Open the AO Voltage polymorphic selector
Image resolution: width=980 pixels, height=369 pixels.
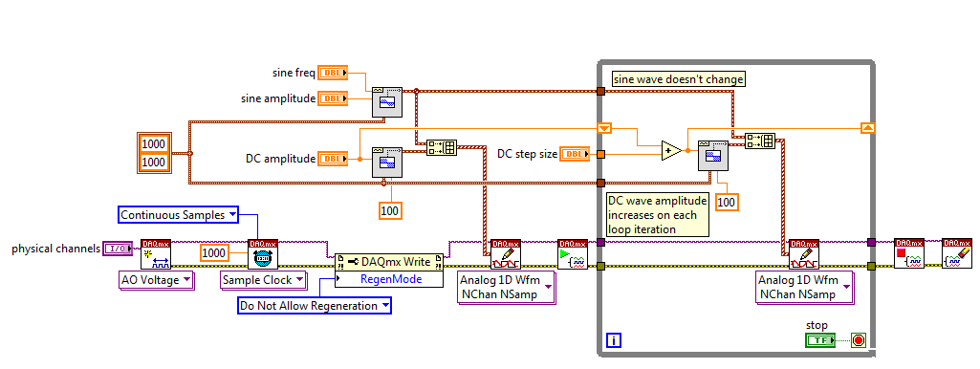[x=156, y=281]
